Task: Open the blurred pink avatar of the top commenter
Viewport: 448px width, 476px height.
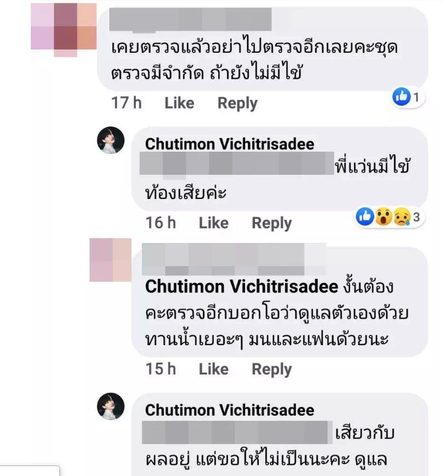Action: [x=64, y=30]
